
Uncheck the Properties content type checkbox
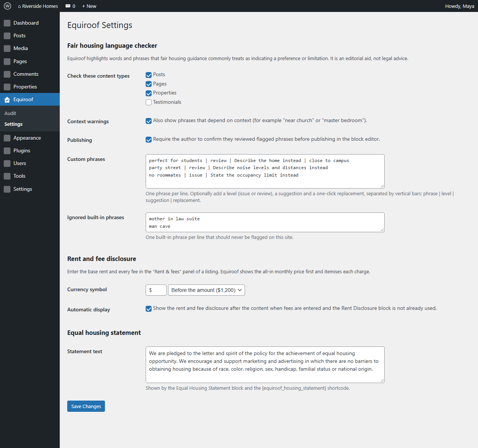(x=149, y=93)
